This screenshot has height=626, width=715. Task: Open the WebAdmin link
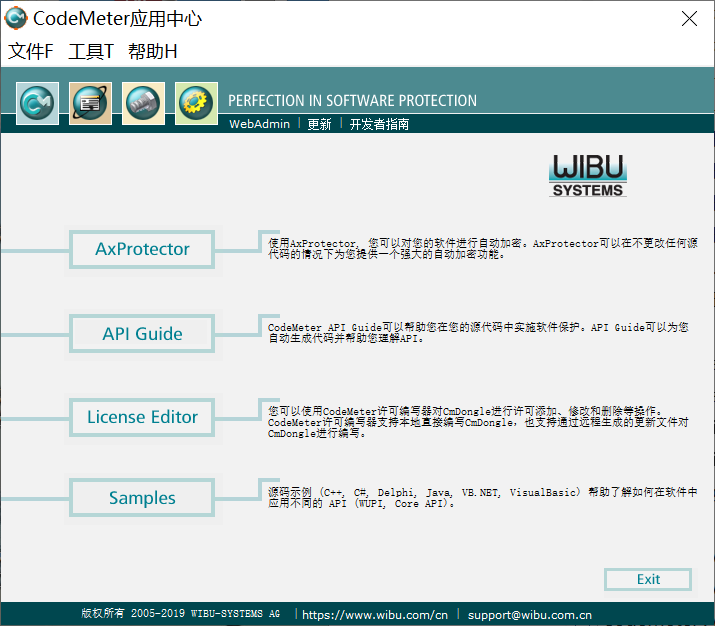[x=259, y=124]
